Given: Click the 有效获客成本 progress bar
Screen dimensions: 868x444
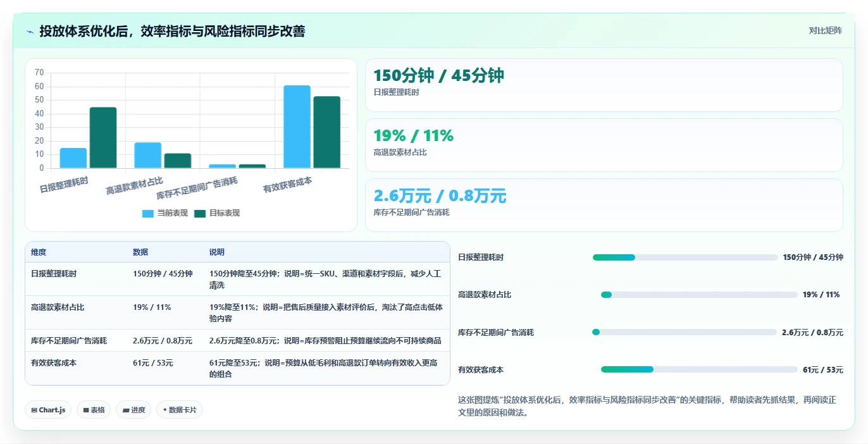Looking at the screenshot, I should 699,369.
